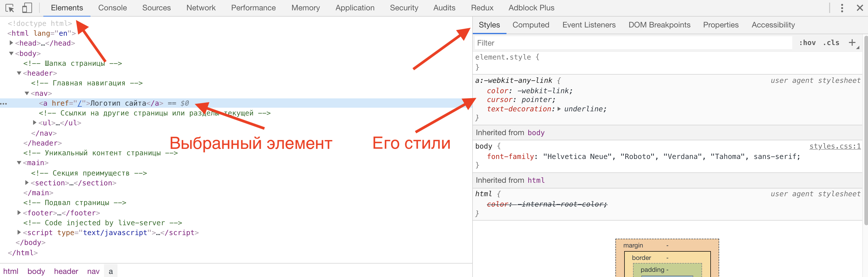The height and width of the screenshot is (277, 868).
Task: Select the 'Секция преимуществ' comment line
Action: (89, 173)
